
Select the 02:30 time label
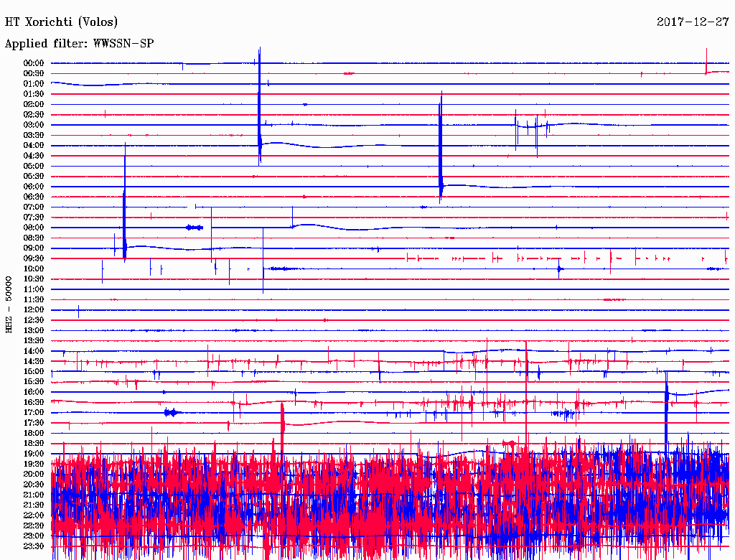click(34, 115)
